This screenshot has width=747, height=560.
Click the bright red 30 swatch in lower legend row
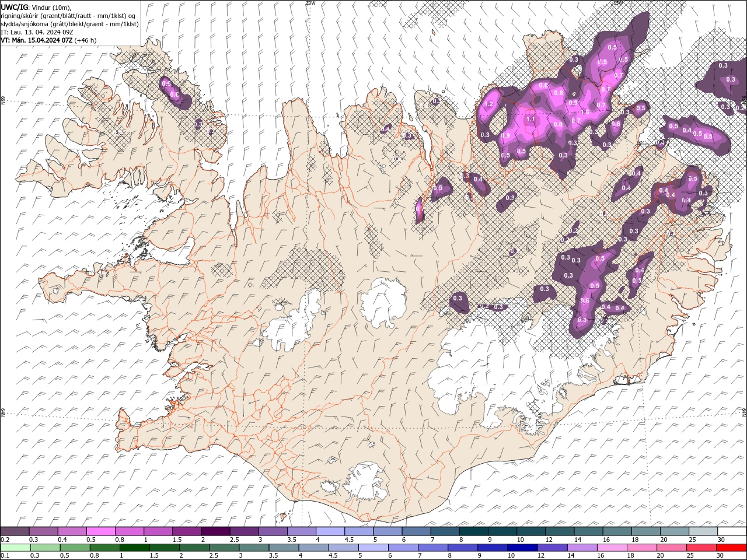pyautogui.click(x=731, y=547)
